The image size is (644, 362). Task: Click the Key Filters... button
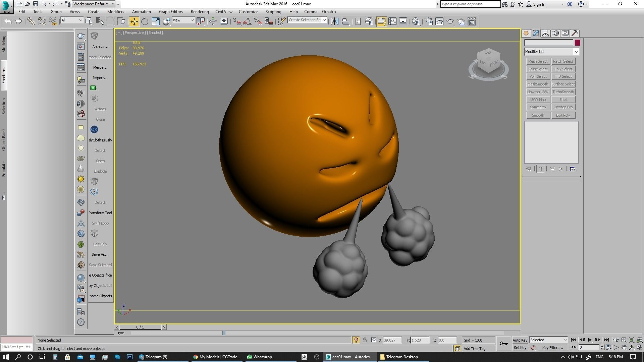pos(552,348)
